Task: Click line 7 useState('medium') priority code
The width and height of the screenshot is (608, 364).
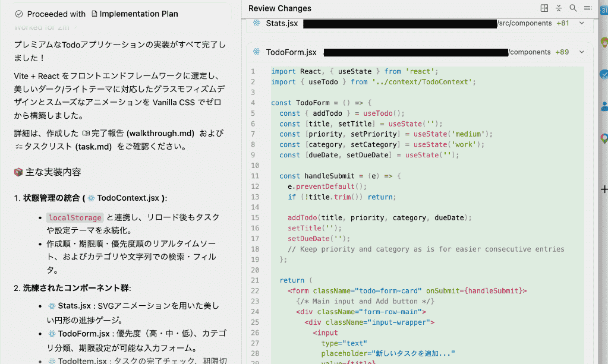Action: [386, 134]
